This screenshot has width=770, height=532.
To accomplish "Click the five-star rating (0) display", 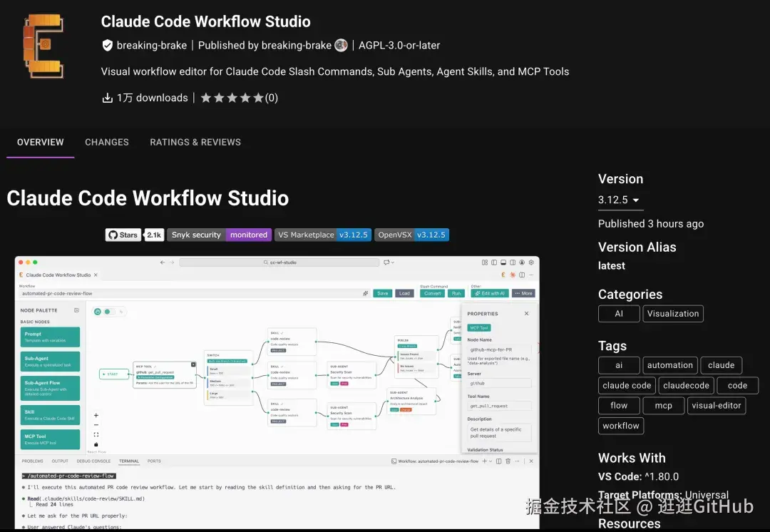I will click(239, 98).
